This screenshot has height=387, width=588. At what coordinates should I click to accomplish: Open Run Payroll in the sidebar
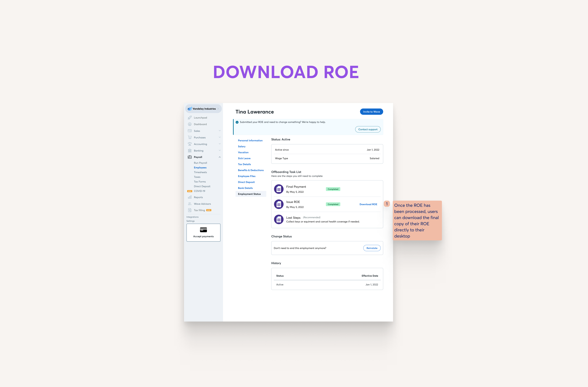click(200, 163)
